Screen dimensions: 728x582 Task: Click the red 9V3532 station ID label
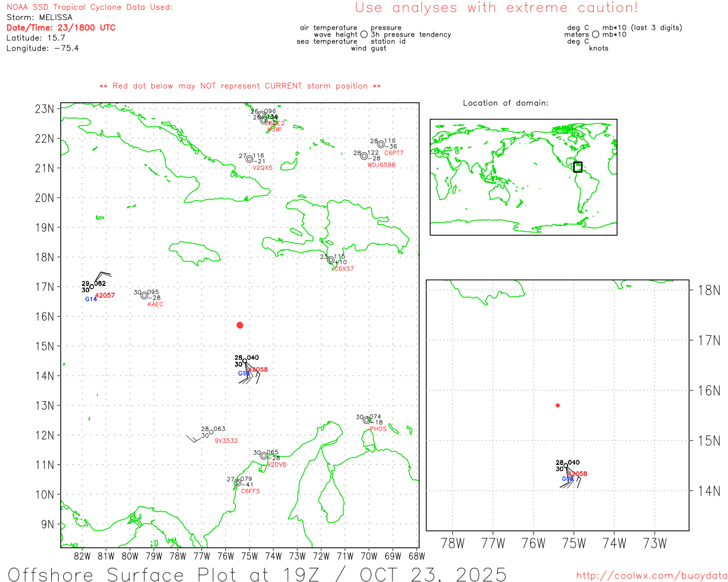pos(226,441)
